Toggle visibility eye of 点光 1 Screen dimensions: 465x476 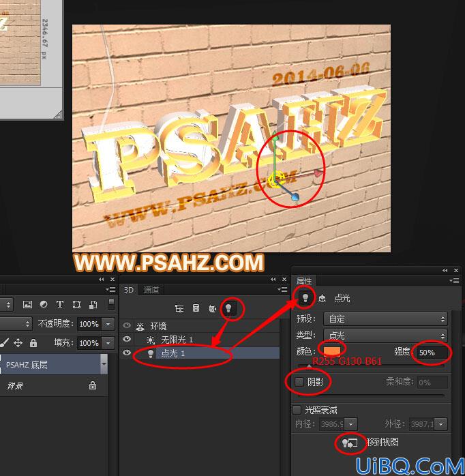[x=127, y=353]
